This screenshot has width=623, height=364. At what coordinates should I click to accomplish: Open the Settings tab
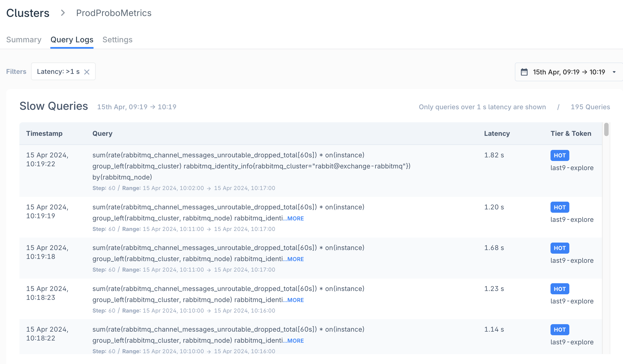pos(118,40)
